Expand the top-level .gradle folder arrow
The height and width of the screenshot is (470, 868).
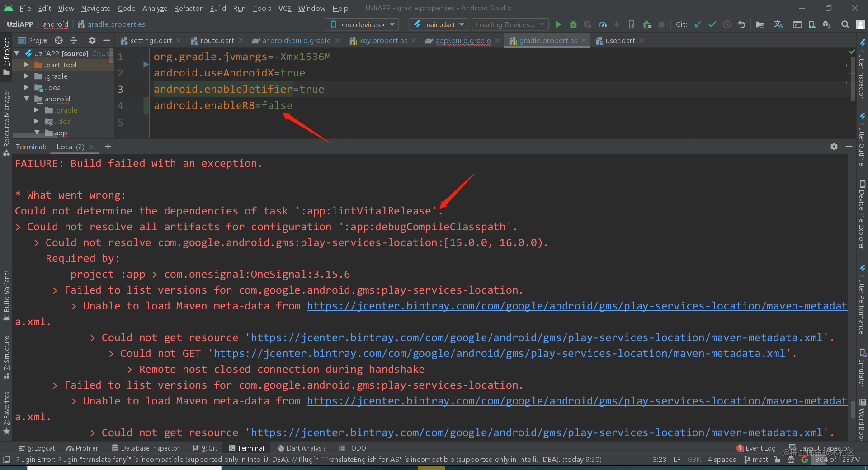[x=27, y=76]
